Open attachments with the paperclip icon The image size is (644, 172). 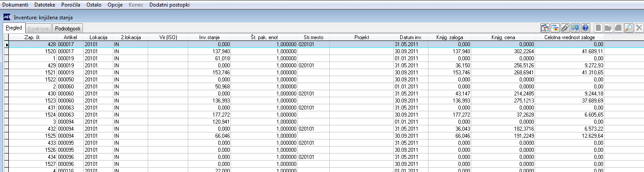tap(565, 28)
